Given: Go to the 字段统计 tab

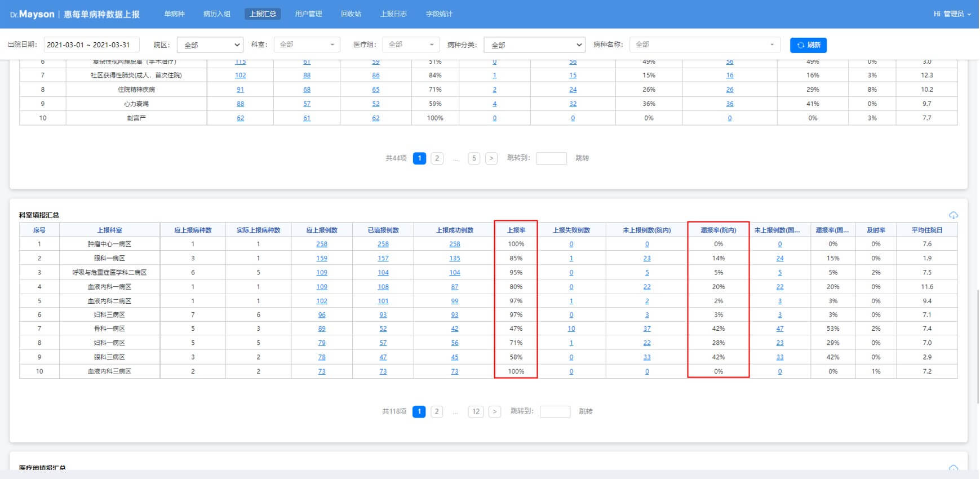Looking at the screenshot, I should pos(439,14).
